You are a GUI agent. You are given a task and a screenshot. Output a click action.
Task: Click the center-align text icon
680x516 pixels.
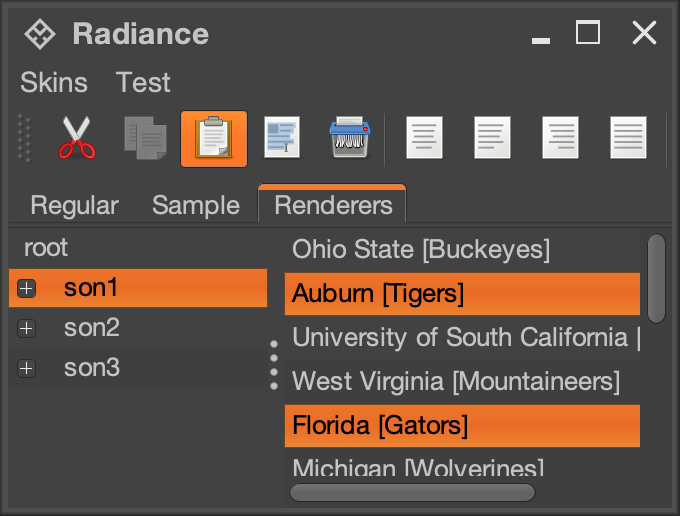[x=424, y=137]
